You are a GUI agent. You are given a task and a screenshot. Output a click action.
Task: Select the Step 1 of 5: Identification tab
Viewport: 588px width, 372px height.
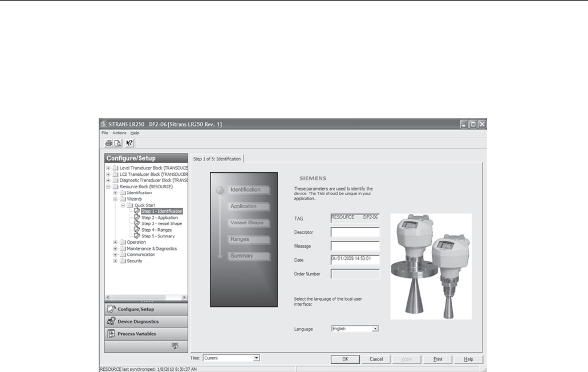(x=217, y=159)
